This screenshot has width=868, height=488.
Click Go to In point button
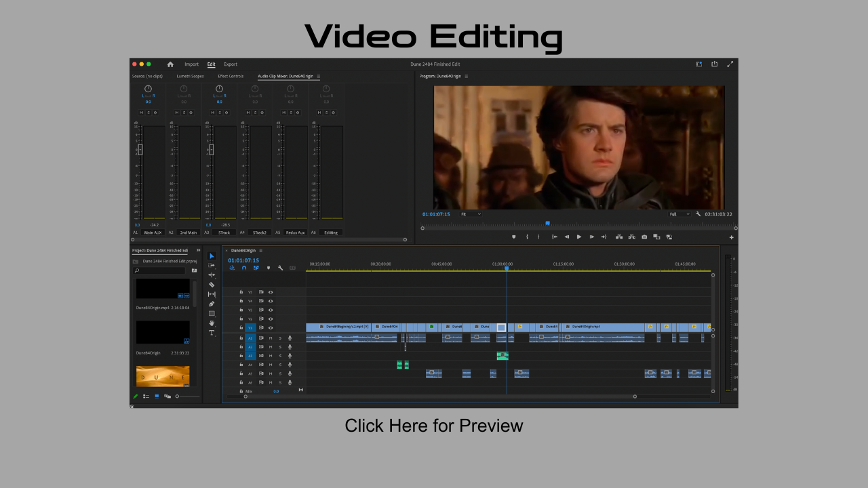point(555,237)
